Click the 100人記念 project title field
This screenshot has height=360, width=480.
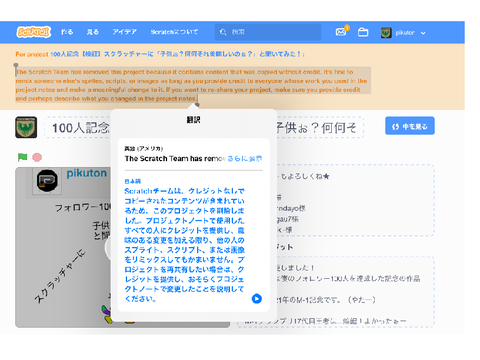point(204,127)
